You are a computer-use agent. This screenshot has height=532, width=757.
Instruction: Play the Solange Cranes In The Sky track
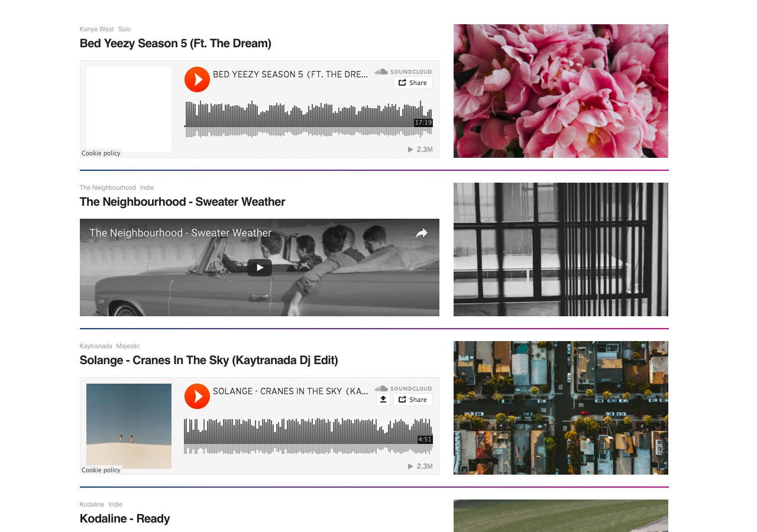click(197, 396)
